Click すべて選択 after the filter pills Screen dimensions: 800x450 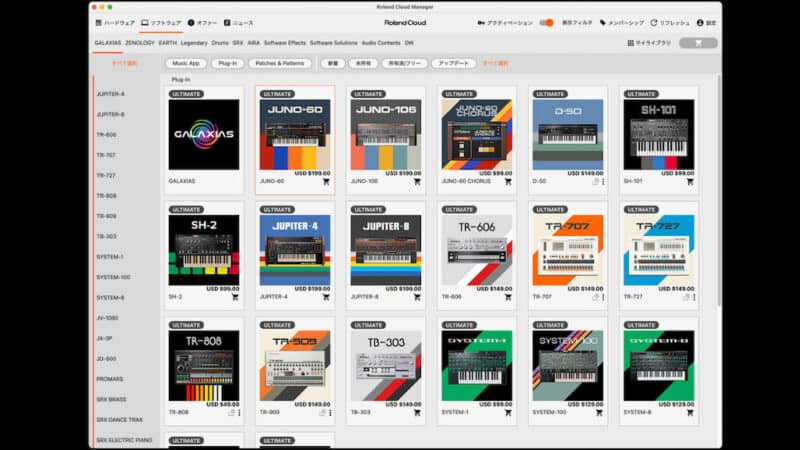[495, 63]
